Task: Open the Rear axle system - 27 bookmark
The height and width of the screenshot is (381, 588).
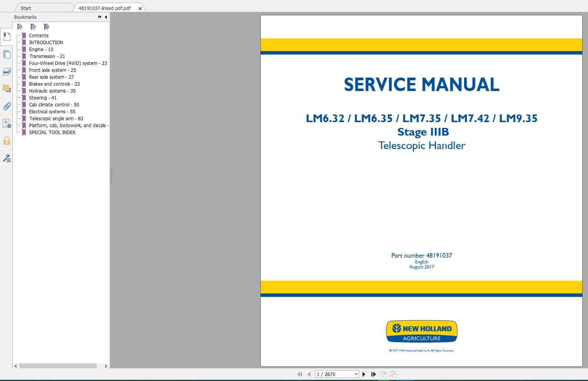Action: coord(51,77)
